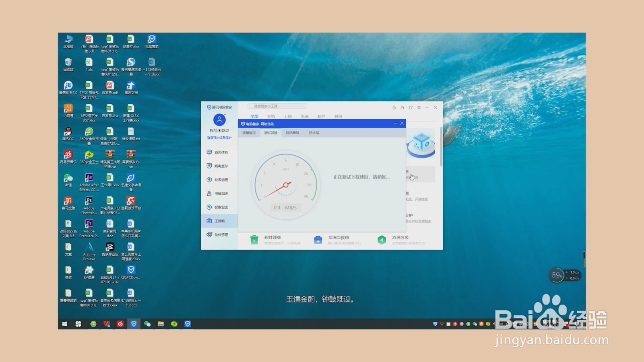Image resolution: width=644 pixels, height=362 pixels.
Task: Open the 软件卸载 tool
Action: pos(276,240)
